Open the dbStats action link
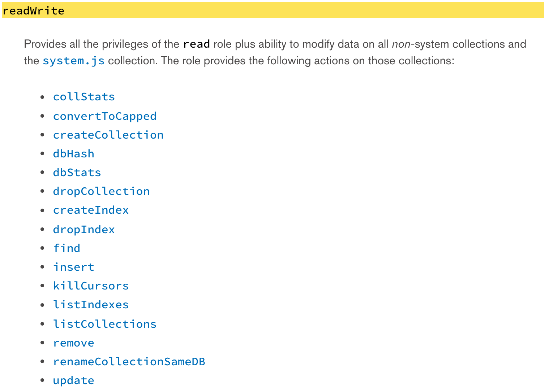The width and height of the screenshot is (545, 392). 77,173
